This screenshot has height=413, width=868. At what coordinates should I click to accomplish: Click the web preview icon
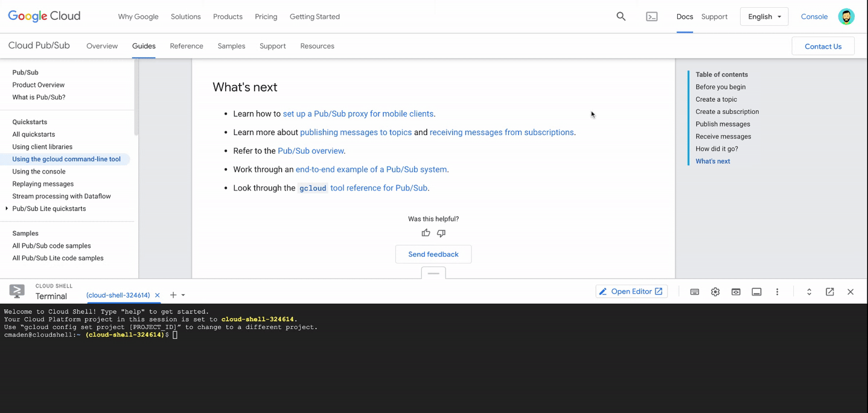tap(736, 292)
